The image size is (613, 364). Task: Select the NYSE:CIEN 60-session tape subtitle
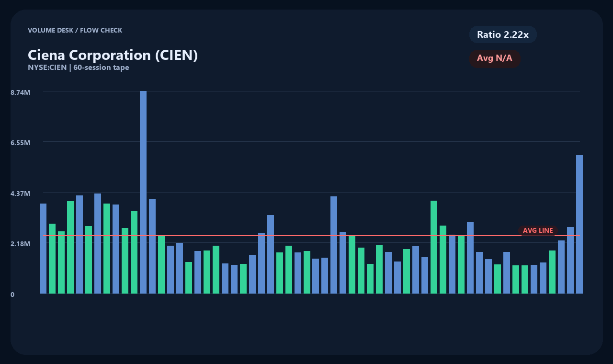pos(79,68)
